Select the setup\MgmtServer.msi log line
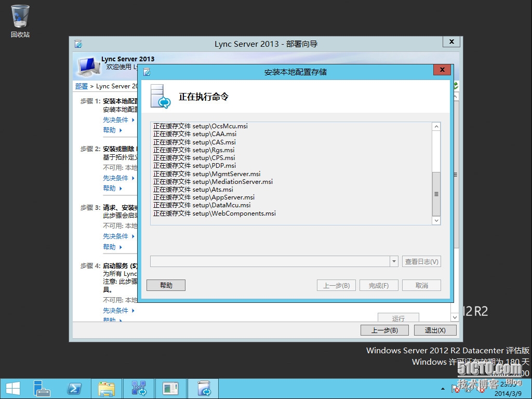 tap(207, 174)
